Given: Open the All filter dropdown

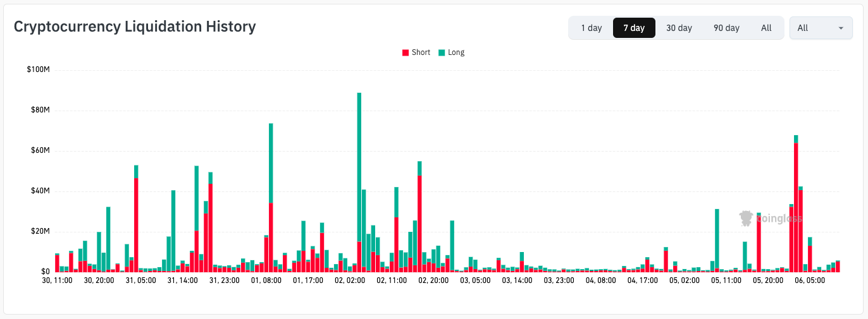Looking at the screenshot, I should tap(821, 28).
